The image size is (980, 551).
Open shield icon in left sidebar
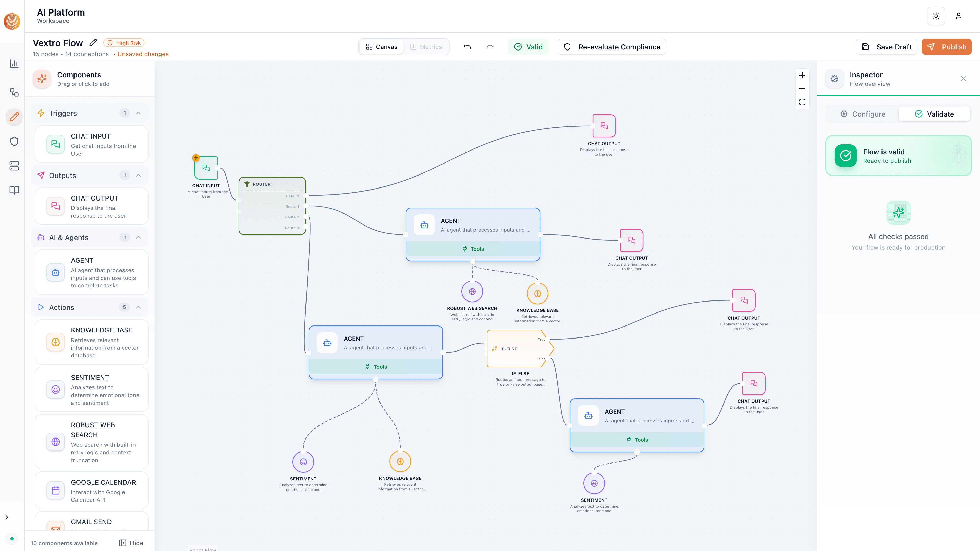(x=14, y=142)
